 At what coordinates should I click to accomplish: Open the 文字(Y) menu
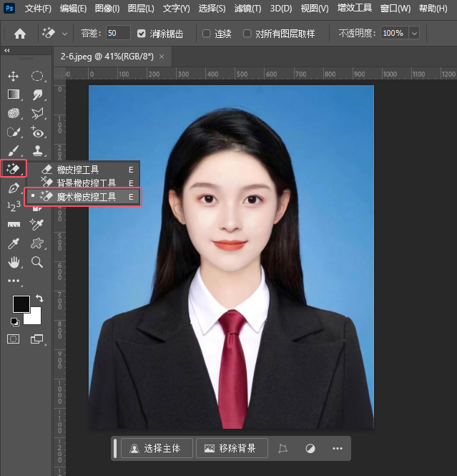tap(176, 9)
